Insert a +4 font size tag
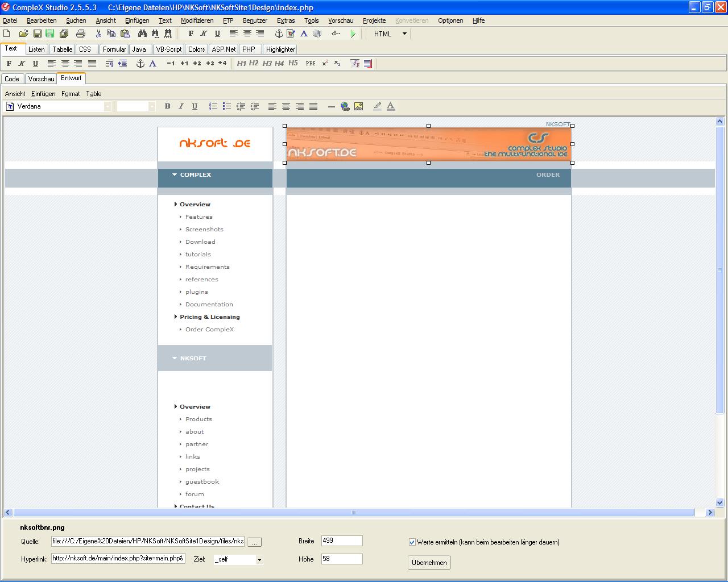728x582 pixels. (x=222, y=64)
